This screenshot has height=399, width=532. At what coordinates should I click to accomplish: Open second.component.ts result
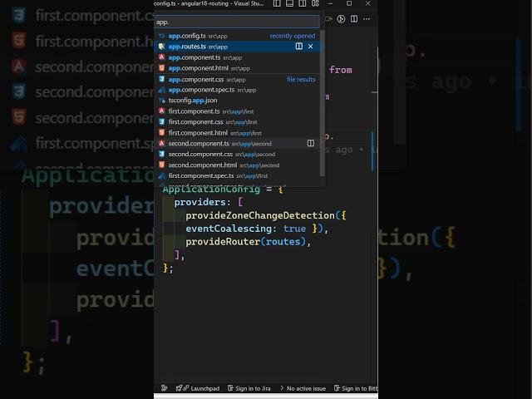[237, 143]
